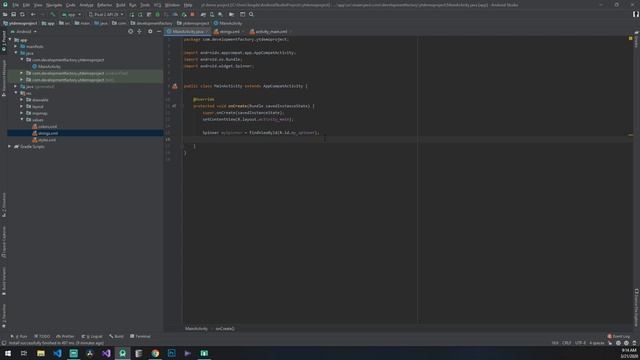Toggle the Build tool window button
The height and width of the screenshot is (360, 640).
point(117,336)
